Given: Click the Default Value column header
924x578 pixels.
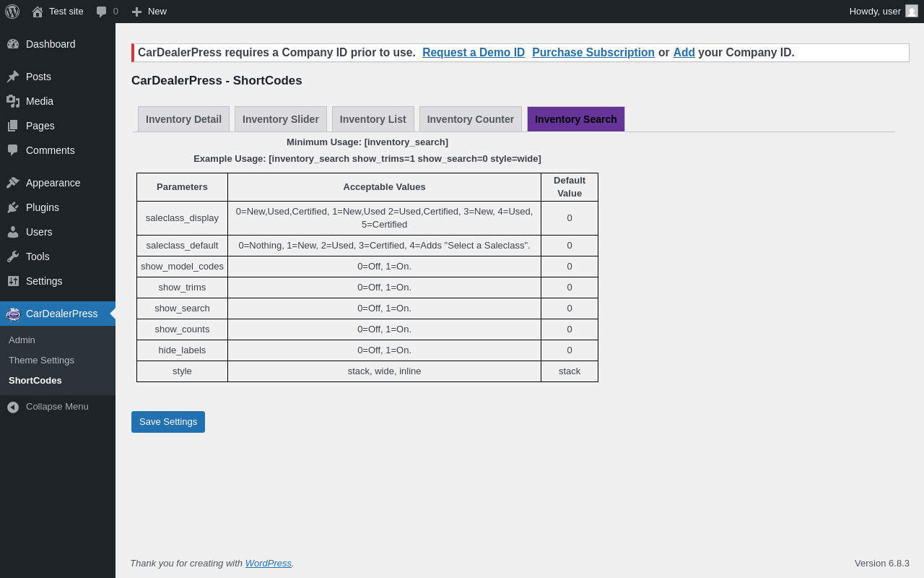Looking at the screenshot, I should pyautogui.click(x=570, y=187).
